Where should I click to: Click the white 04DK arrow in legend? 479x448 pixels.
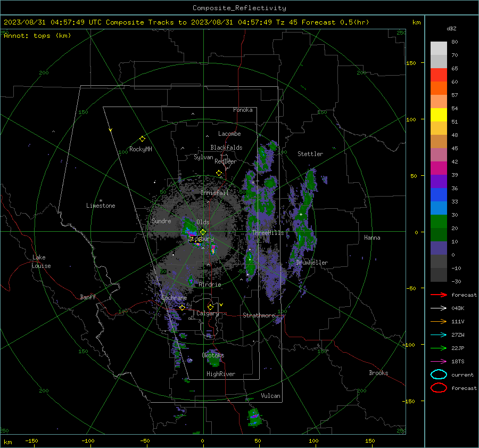[439, 308]
